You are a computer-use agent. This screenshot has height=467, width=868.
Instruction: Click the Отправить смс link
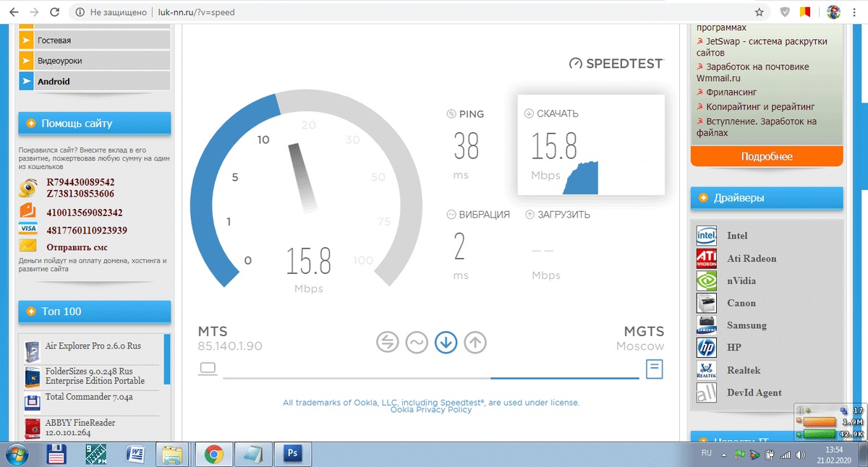[77, 247]
